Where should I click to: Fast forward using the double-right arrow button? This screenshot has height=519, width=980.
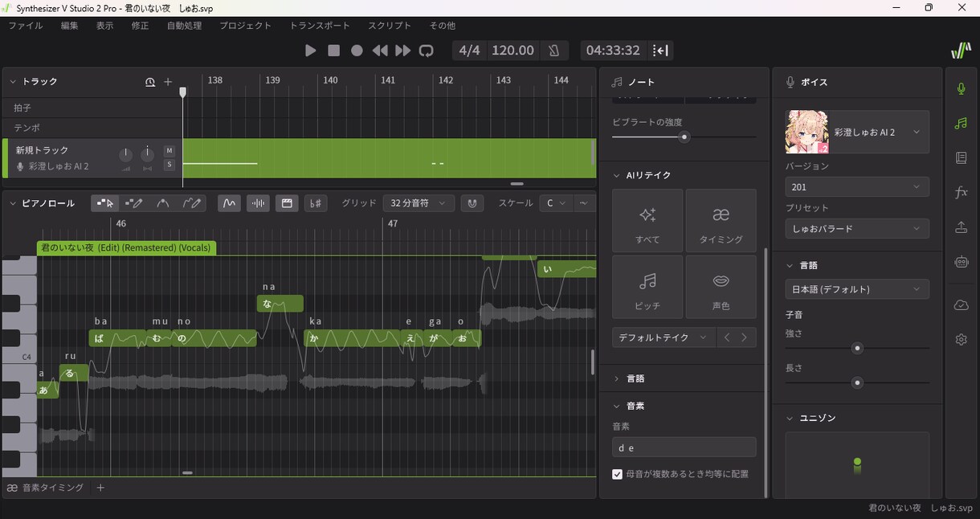tap(403, 51)
